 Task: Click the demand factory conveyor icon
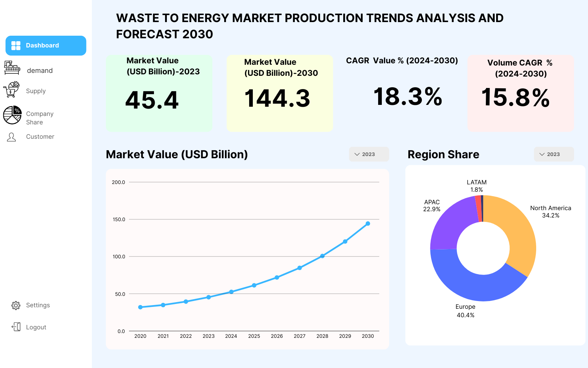[x=12, y=68]
